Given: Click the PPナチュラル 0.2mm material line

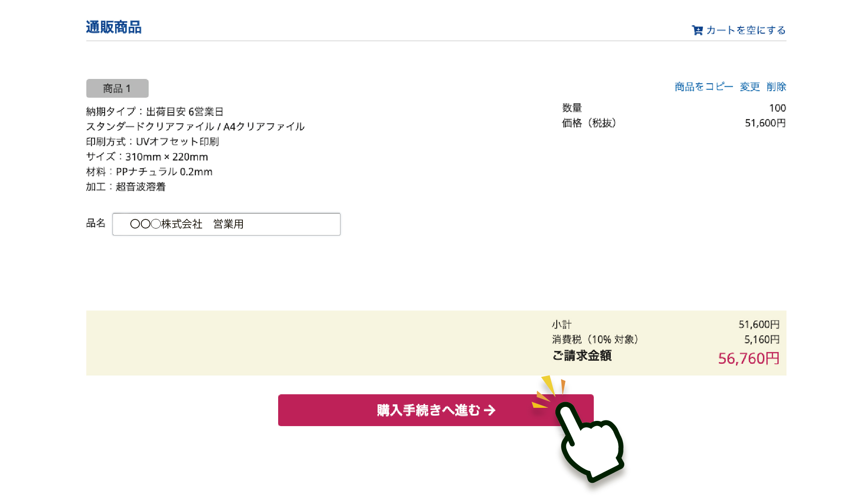Looking at the screenshot, I should (x=149, y=172).
